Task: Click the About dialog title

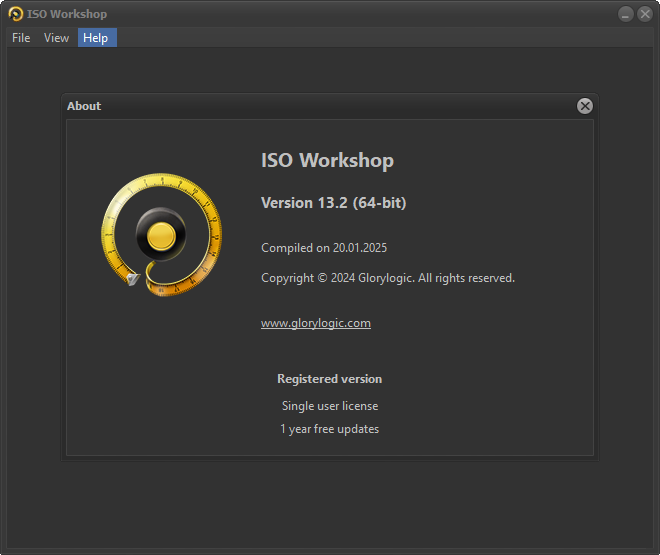Action: click(84, 106)
